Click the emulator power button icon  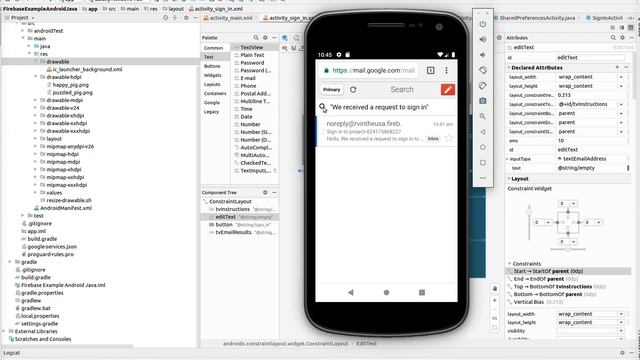[483, 24]
